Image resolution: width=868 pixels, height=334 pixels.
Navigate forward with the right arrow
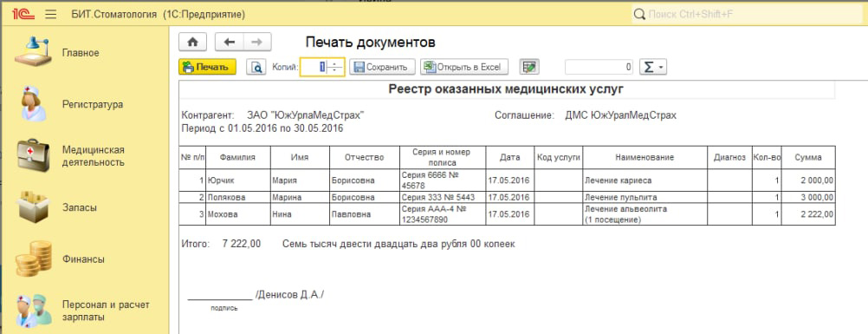point(256,43)
